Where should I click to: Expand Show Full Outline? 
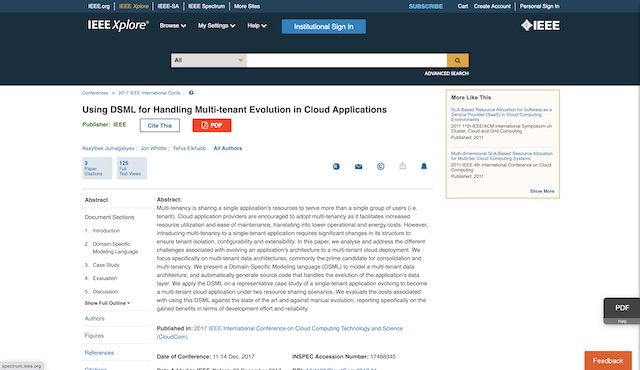(107, 303)
